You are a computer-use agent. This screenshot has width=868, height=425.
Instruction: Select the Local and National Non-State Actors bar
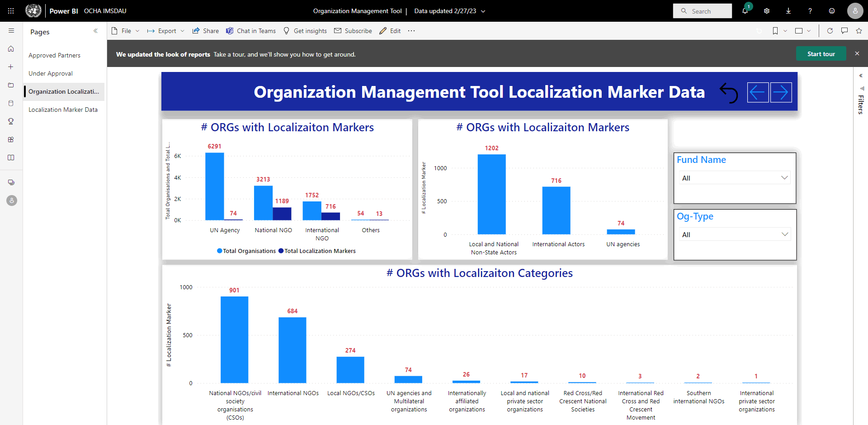(x=492, y=194)
